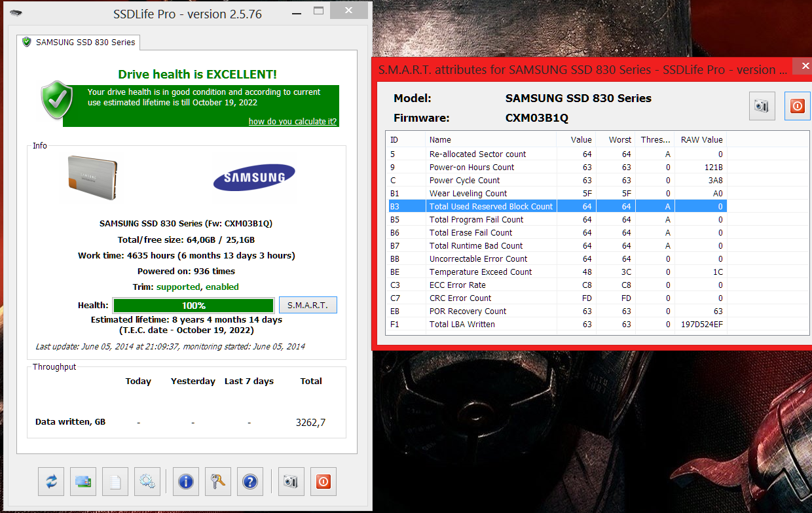
Task: Select the Temperature Exceed Count row
Action: (557, 272)
